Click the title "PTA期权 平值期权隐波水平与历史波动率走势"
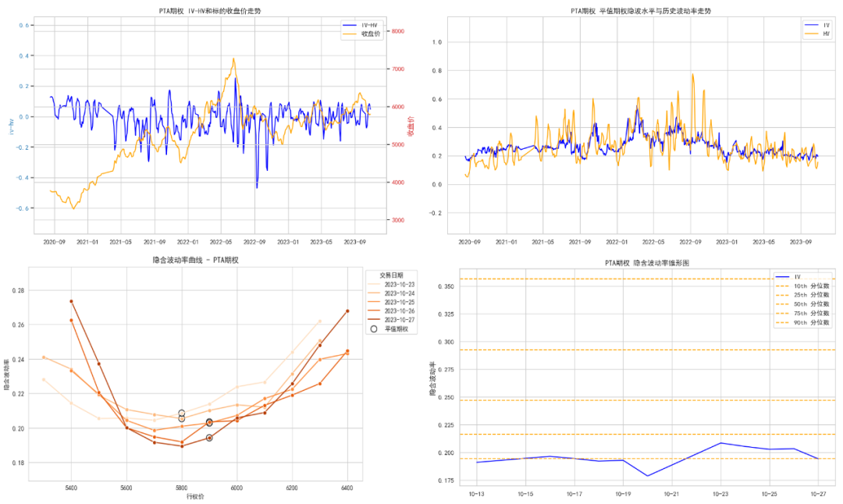The image size is (843, 504). 641,11
